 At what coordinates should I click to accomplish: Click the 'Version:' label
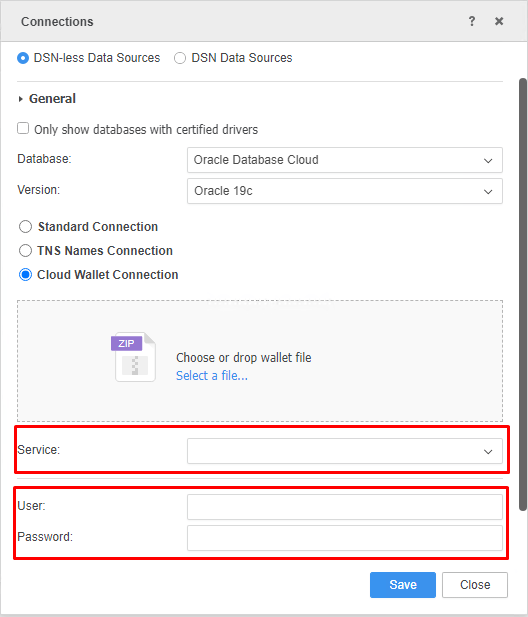(x=39, y=190)
